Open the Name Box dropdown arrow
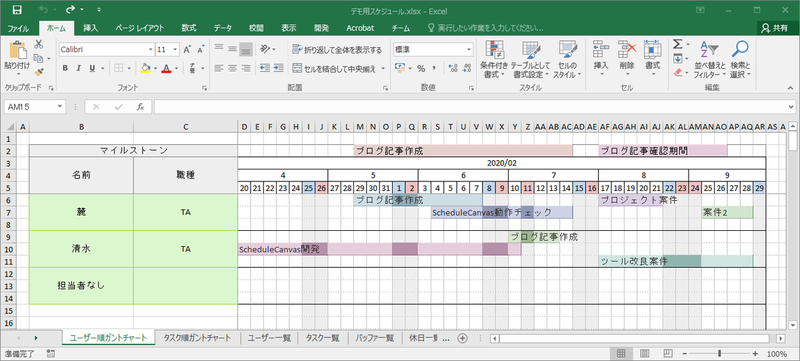 click(60, 107)
